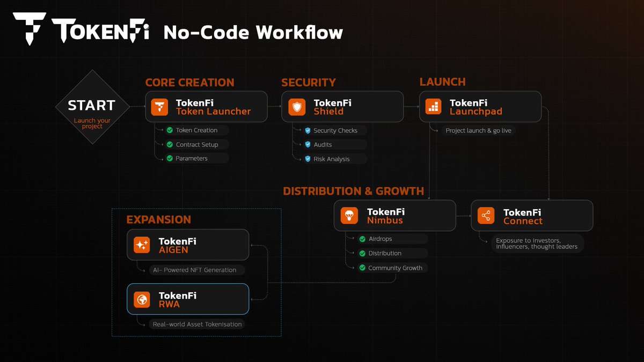Click the No-Code Workflow title

pos(253,33)
